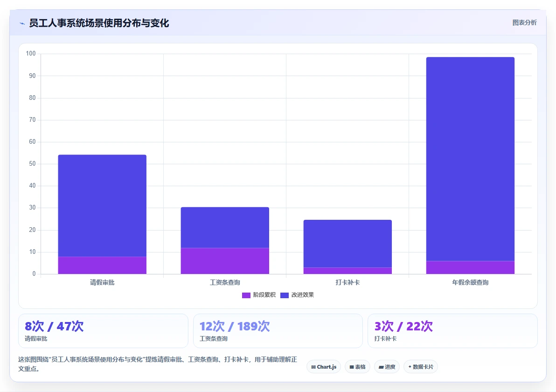The image size is (556, 392).
Task: Select the 进度 tag chip
Action: click(387, 367)
